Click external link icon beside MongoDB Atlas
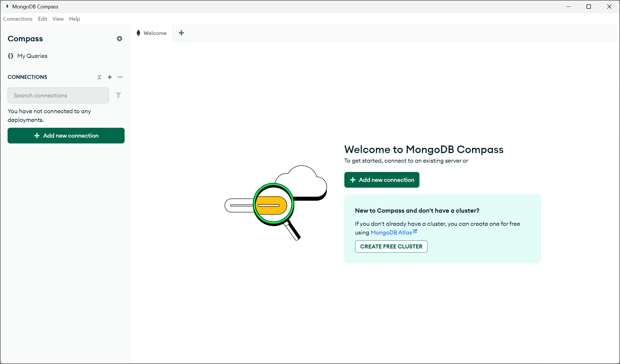Screen dimensions: 620x364 415,231
